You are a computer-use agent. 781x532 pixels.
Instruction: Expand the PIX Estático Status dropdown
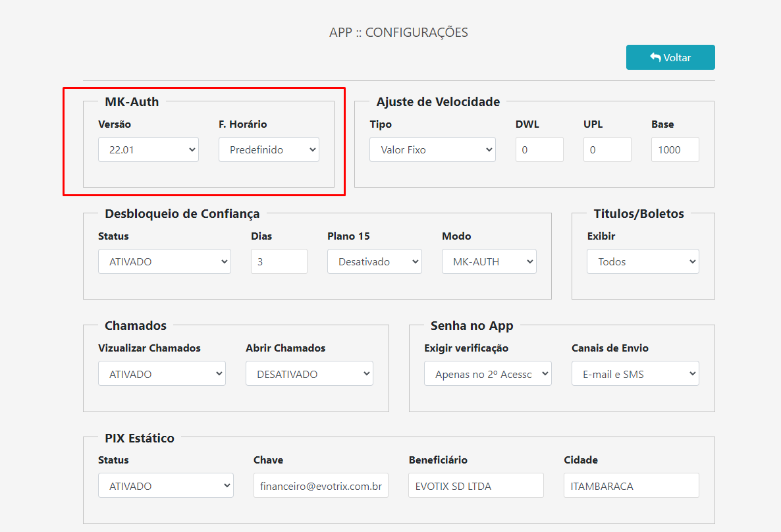165,485
